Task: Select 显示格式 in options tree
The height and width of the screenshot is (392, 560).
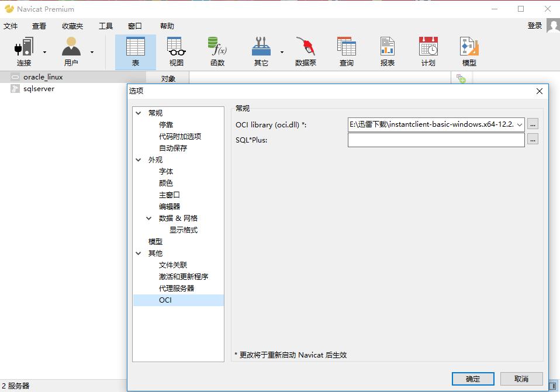Action: (x=183, y=230)
